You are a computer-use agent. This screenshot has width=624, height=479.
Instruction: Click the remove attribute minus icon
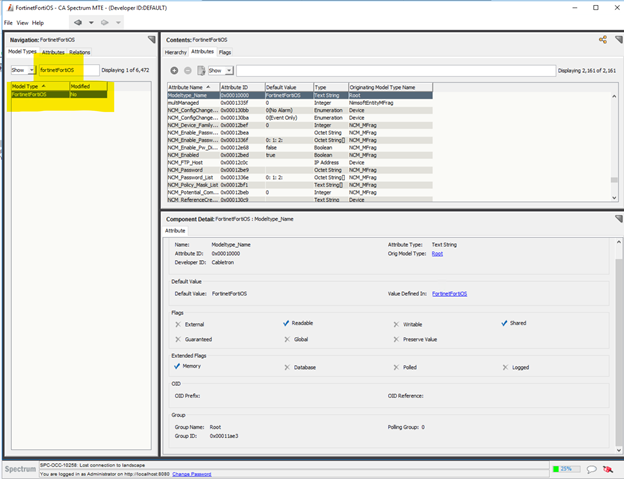[187, 70]
